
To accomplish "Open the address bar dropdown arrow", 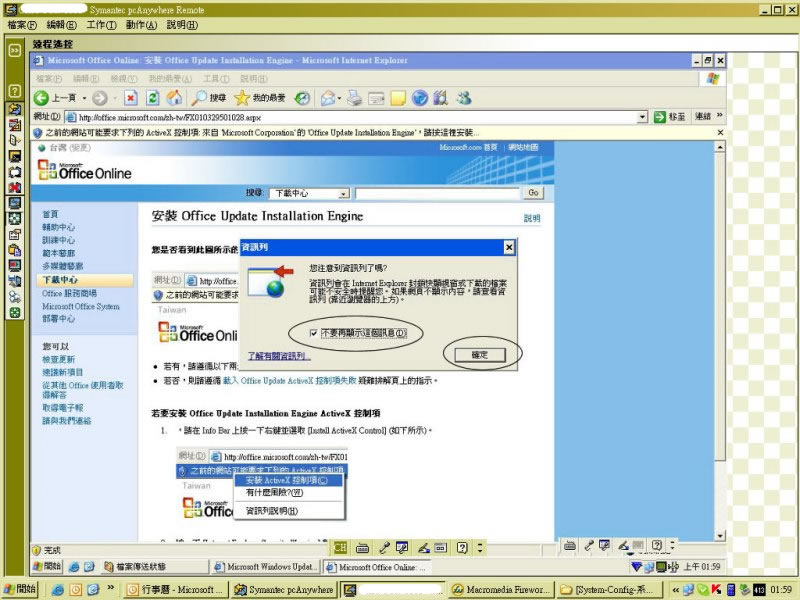I will coord(642,117).
